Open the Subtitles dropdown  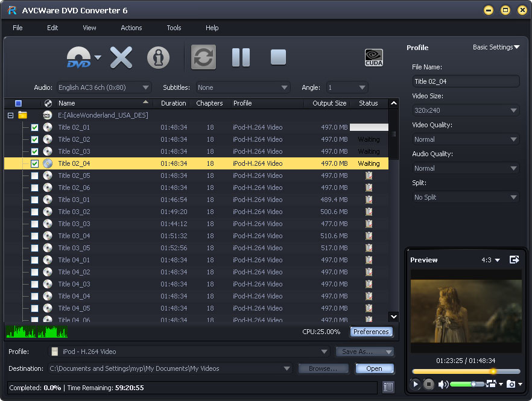pyautogui.click(x=243, y=87)
